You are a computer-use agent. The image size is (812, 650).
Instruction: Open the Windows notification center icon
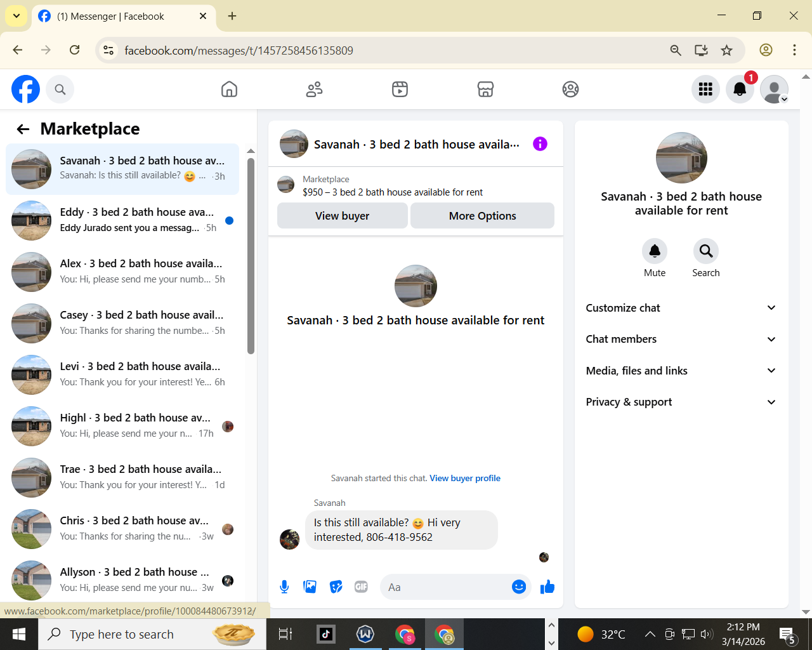coord(787,635)
